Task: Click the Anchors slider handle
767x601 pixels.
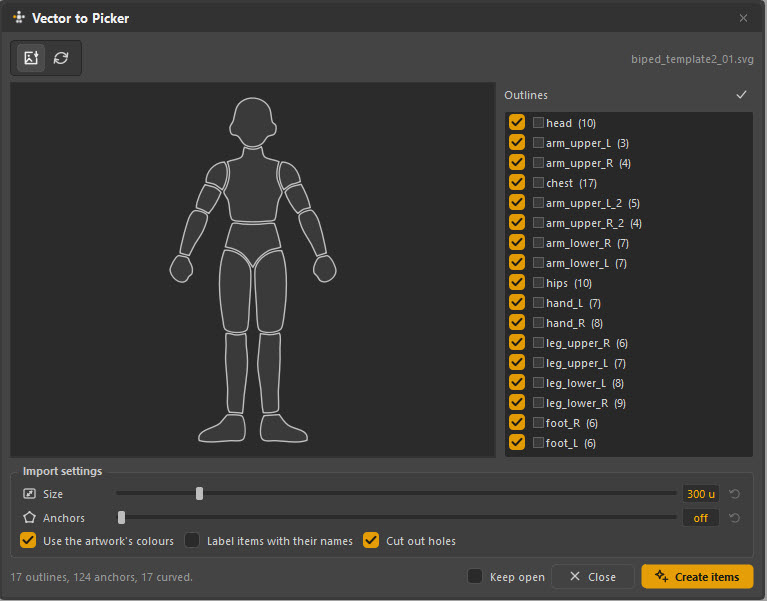Action: click(121, 517)
